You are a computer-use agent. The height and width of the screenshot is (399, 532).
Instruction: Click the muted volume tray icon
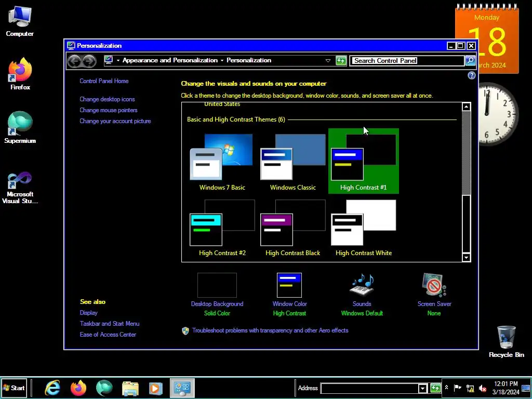click(482, 388)
